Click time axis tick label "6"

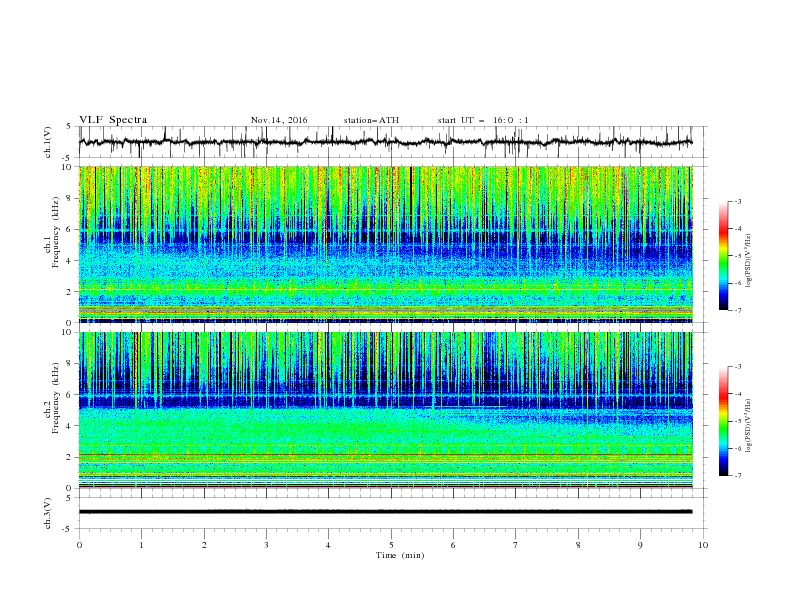[x=453, y=545]
